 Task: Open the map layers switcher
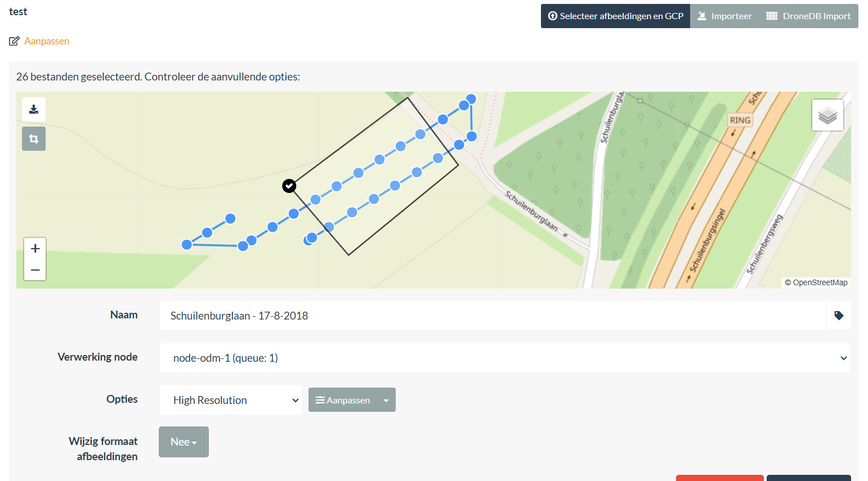click(827, 115)
